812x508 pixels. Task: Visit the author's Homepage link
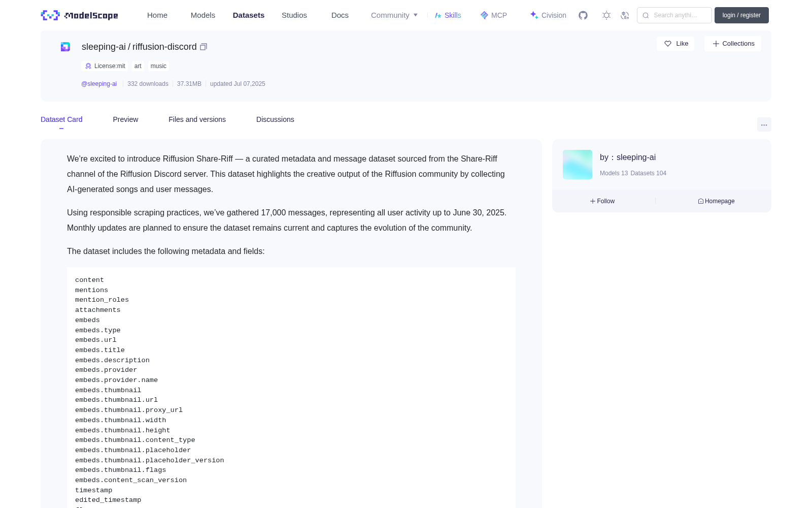[x=716, y=201]
